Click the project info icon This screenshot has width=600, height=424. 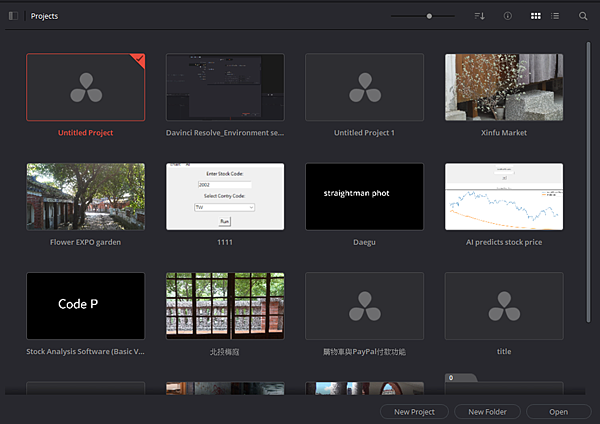508,16
